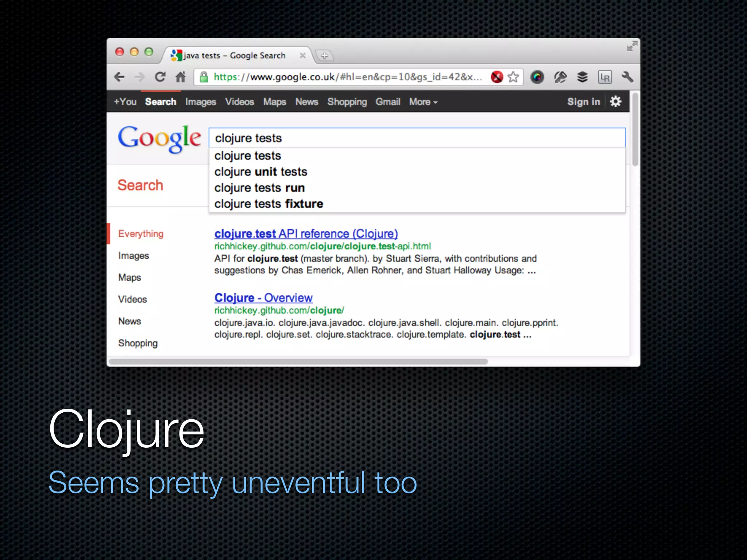Click the green padlock security icon
Viewport: 747px width, 560px height.
coord(204,77)
